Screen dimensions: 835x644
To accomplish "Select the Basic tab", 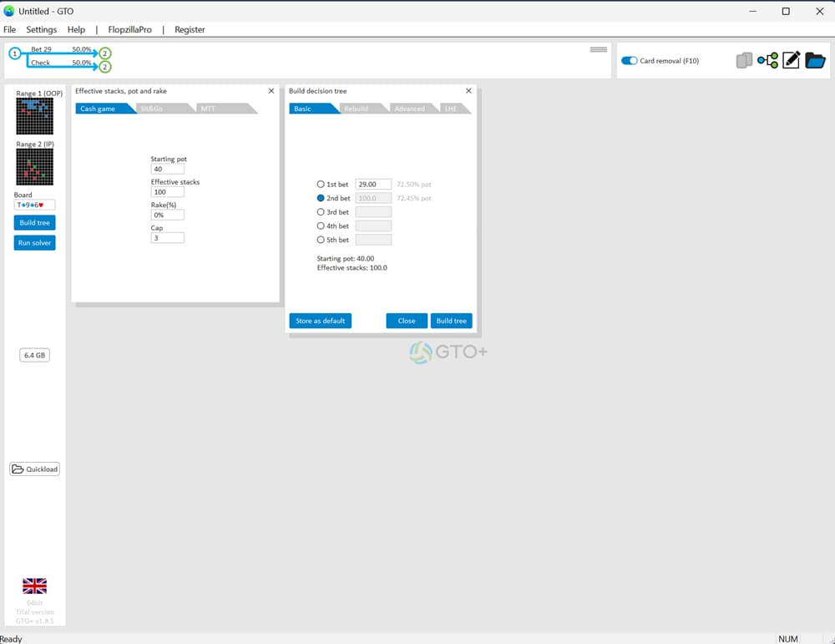I will pyautogui.click(x=311, y=109).
